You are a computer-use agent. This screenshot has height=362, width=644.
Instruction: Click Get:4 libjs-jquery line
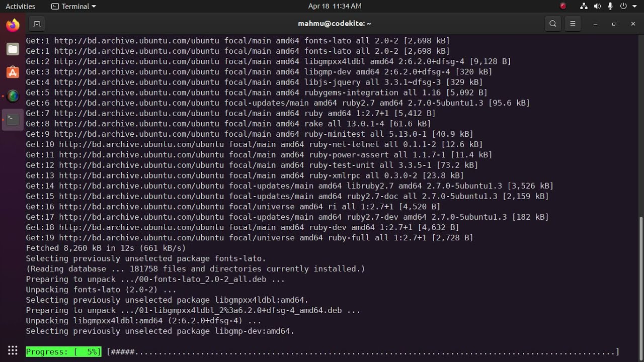254,82
